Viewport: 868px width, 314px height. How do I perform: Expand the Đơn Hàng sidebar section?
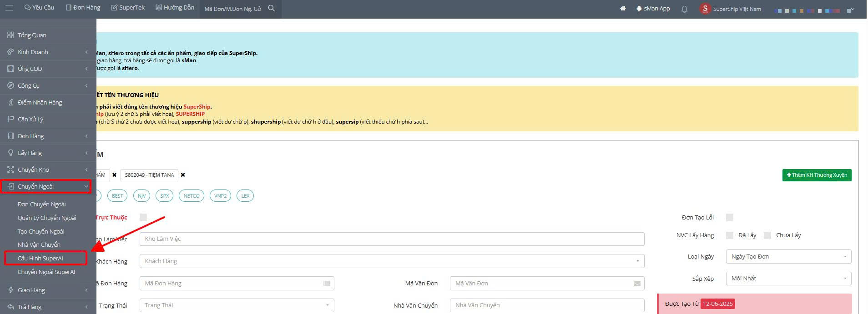(86, 136)
